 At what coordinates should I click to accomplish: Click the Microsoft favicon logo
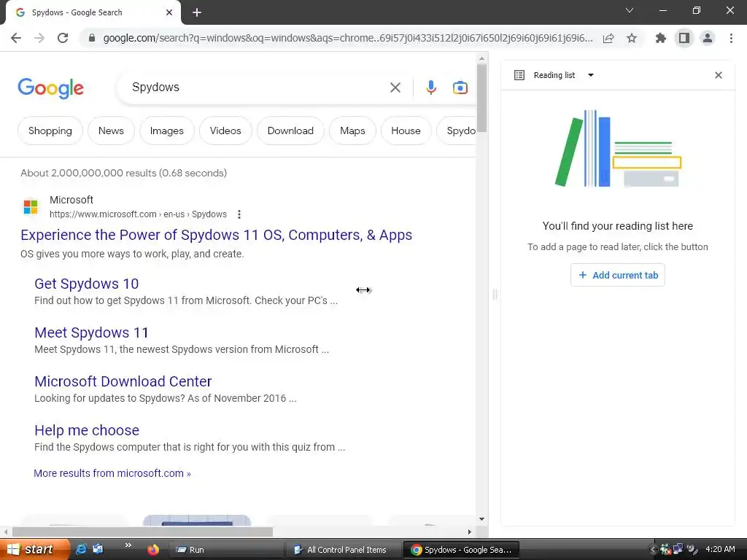point(31,207)
